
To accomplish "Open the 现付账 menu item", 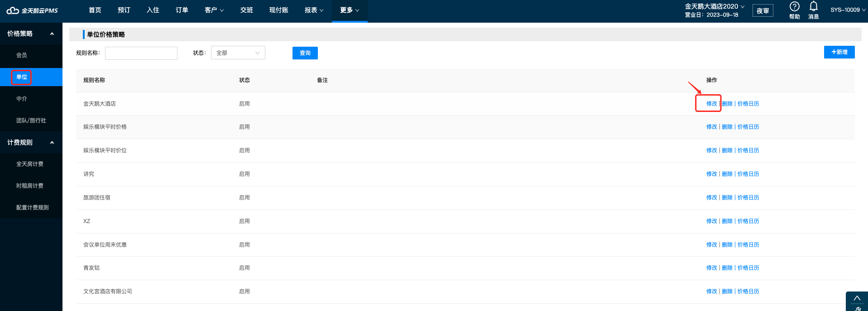I will pos(279,10).
